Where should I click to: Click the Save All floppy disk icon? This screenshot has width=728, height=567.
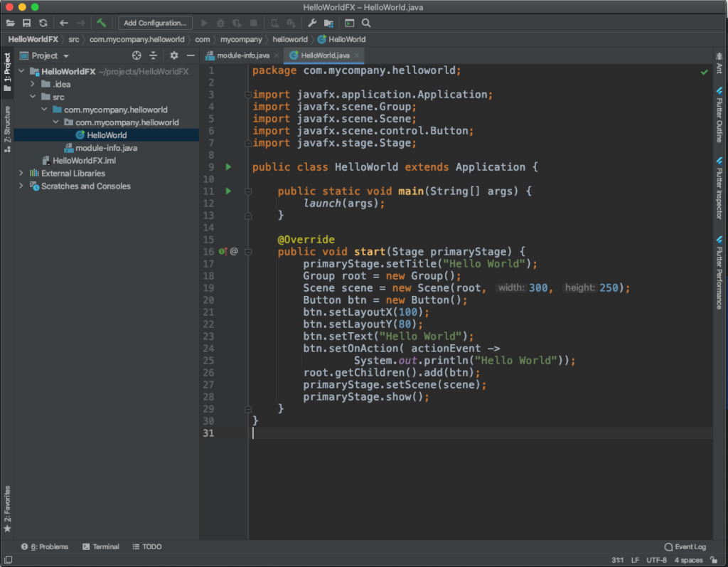pos(26,23)
